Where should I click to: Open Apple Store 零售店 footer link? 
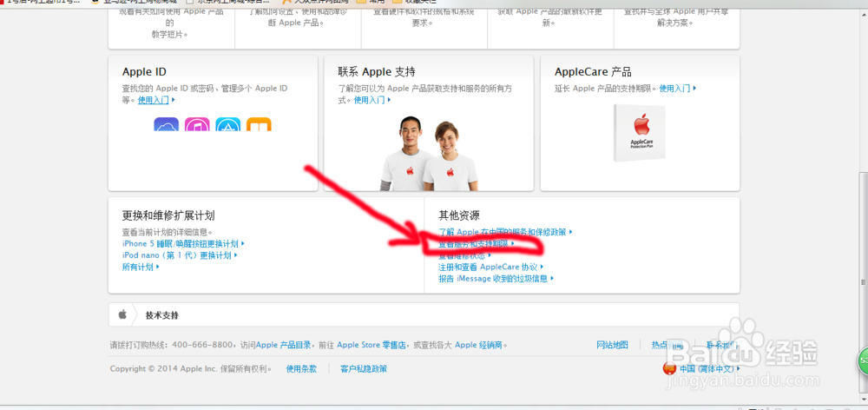pyautogui.click(x=372, y=345)
